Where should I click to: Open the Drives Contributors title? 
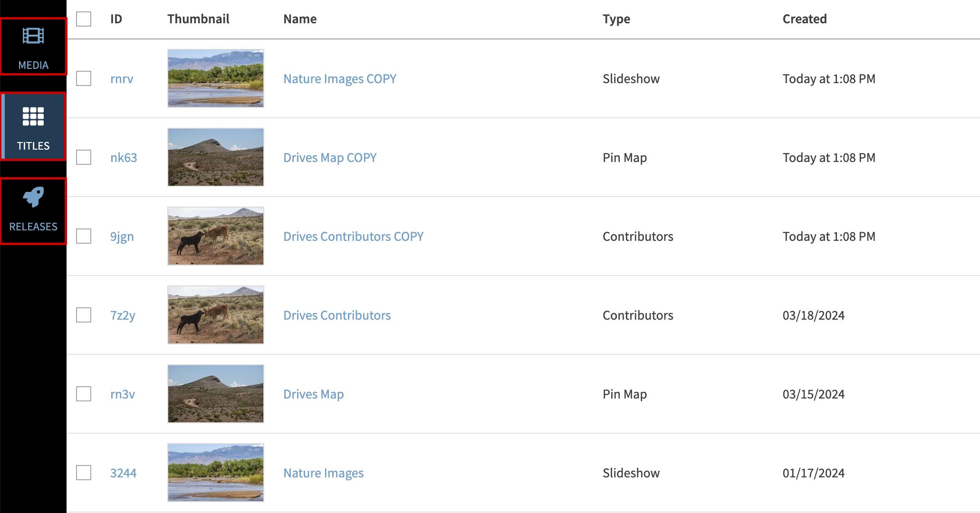[x=337, y=314]
